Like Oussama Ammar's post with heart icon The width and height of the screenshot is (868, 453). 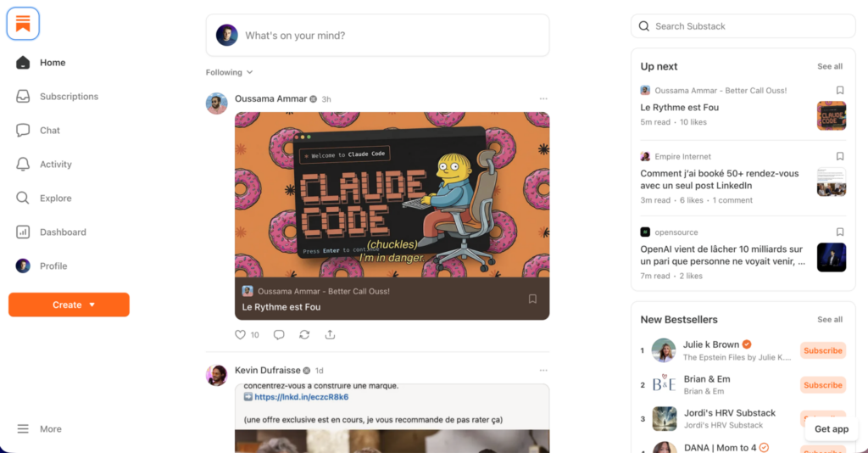point(240,334)
